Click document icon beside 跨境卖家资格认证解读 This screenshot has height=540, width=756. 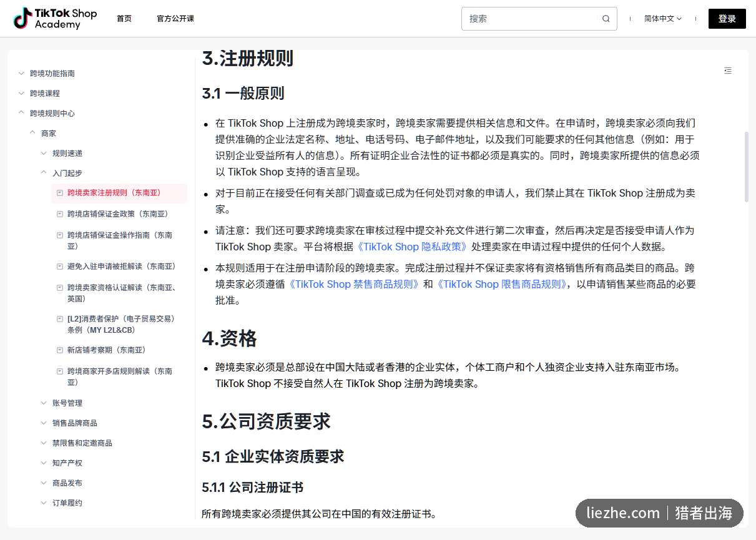(x=60, y=288)
